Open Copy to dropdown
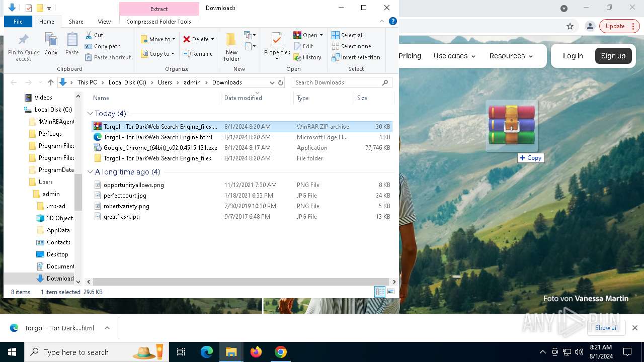 pyautogui.click(x=157, y=54)
